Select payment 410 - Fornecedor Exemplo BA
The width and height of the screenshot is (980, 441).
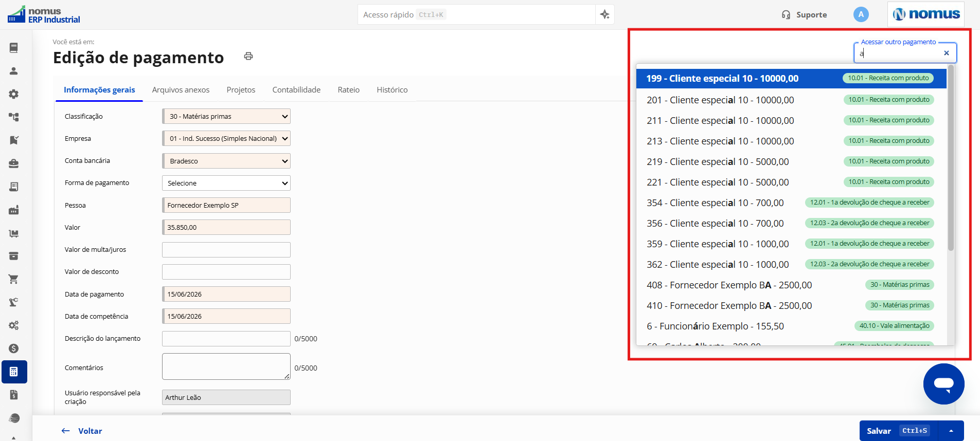[791, 305]
